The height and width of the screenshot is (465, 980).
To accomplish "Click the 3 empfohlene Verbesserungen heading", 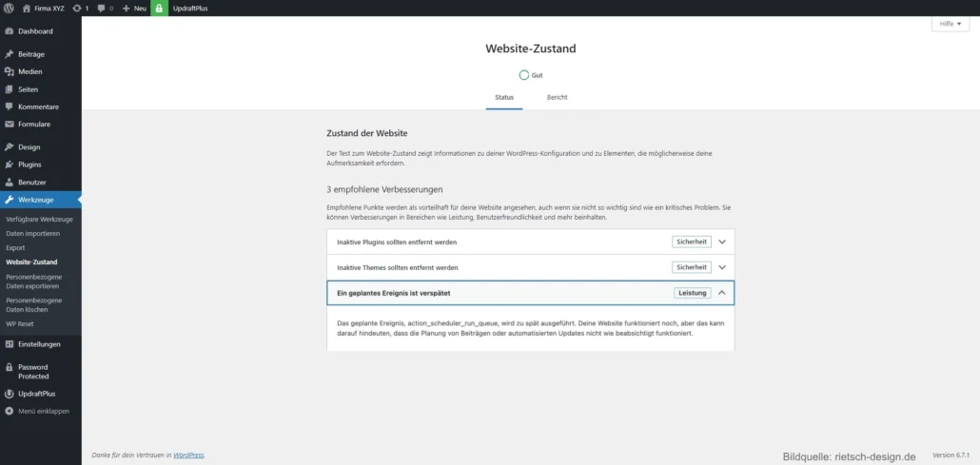I will 385,188.
